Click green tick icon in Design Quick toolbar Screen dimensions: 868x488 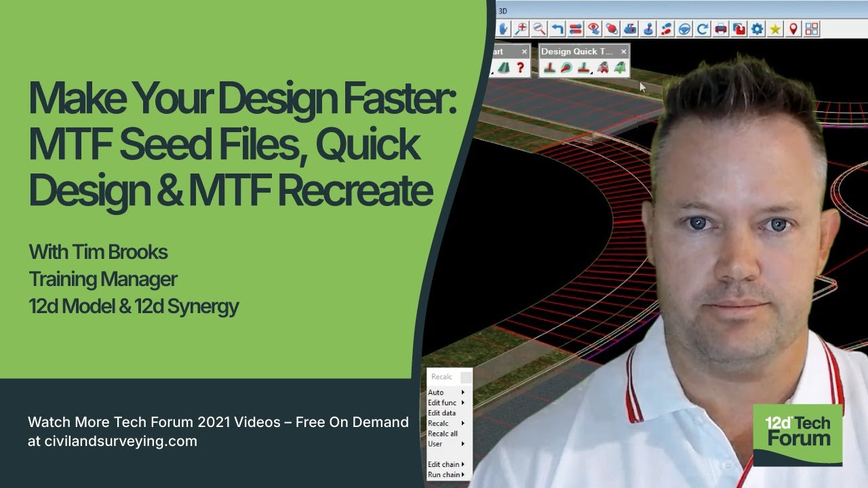(619, 68)
